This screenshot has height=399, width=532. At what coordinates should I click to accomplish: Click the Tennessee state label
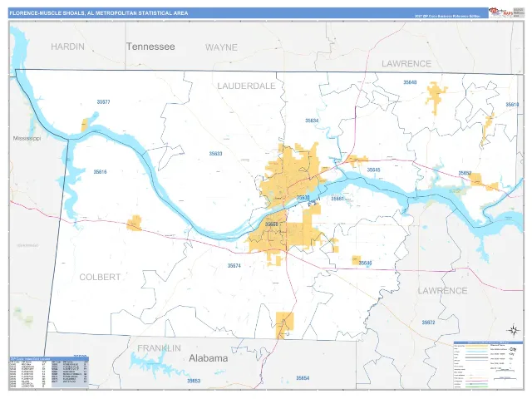150,47
